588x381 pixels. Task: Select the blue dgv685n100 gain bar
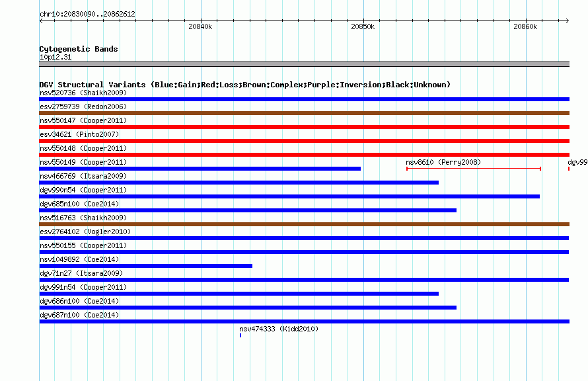(x=248, y=210)
